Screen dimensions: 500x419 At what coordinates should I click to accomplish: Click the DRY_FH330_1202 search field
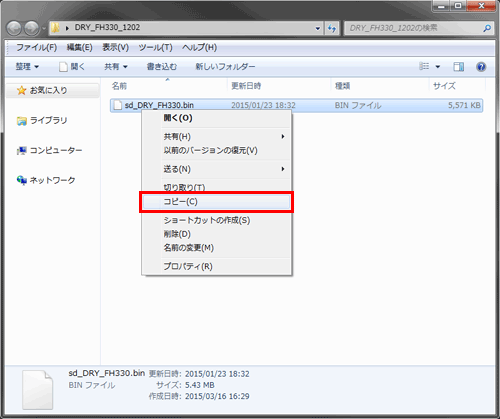point(413,28)
